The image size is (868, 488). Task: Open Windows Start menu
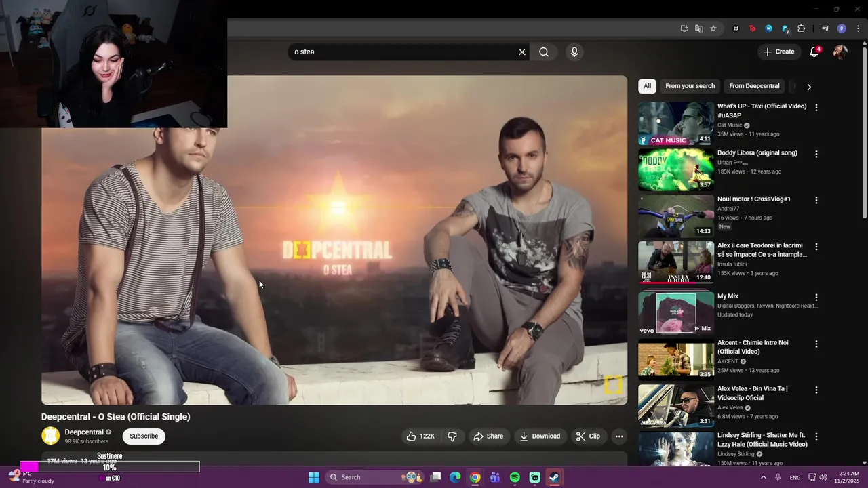pos(314,477)
